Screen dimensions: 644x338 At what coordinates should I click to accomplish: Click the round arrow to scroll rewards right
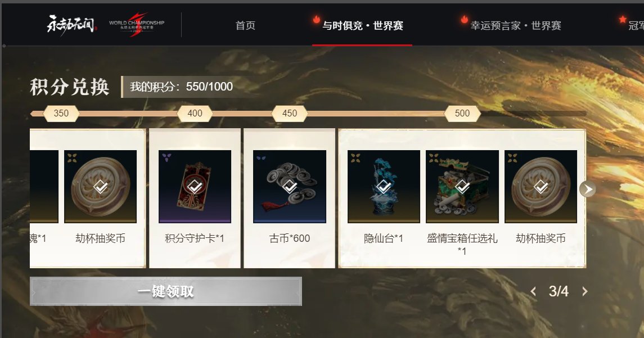[x=588, y=189]
